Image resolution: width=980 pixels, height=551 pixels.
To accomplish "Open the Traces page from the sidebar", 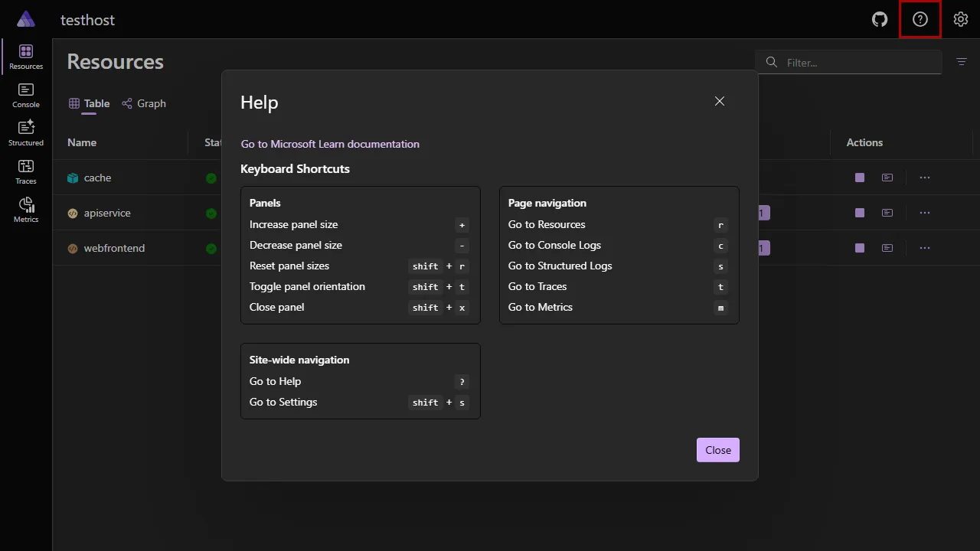I will click(25, 170).
